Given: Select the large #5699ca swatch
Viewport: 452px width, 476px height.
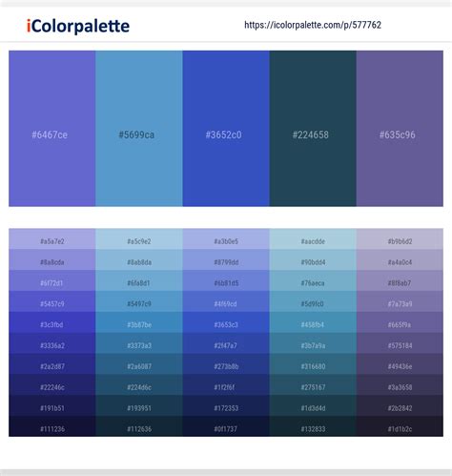Looking at the screenshot, I should click(139, 129).
